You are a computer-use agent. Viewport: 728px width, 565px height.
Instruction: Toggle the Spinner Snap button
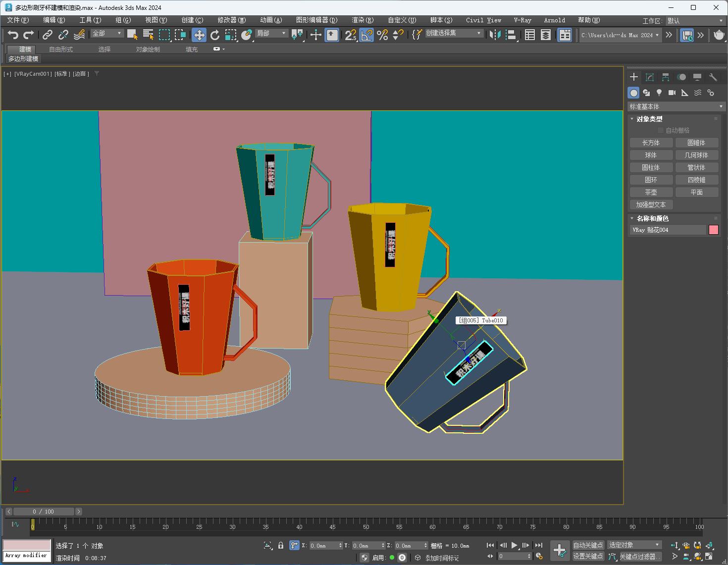[x=398, y=35]
